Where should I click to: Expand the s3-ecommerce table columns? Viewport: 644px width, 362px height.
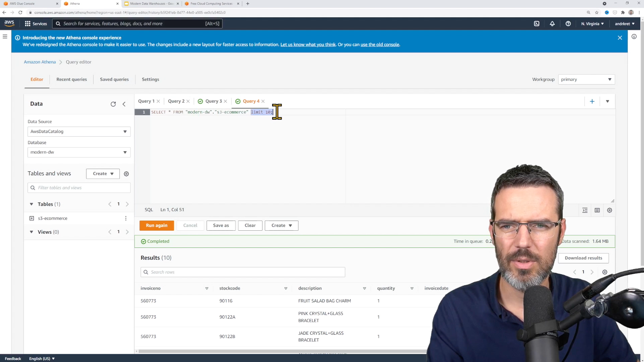(x=32, y=218)
